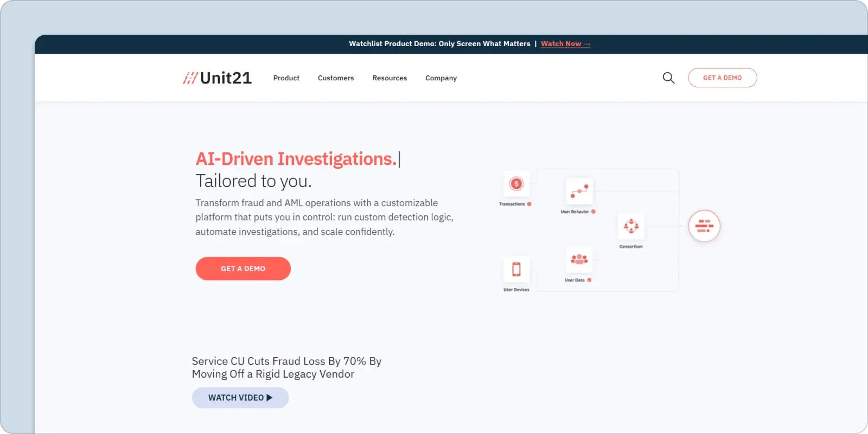
Task: Click the 'Consortium' label in diagram
Action: coord(631,246)
